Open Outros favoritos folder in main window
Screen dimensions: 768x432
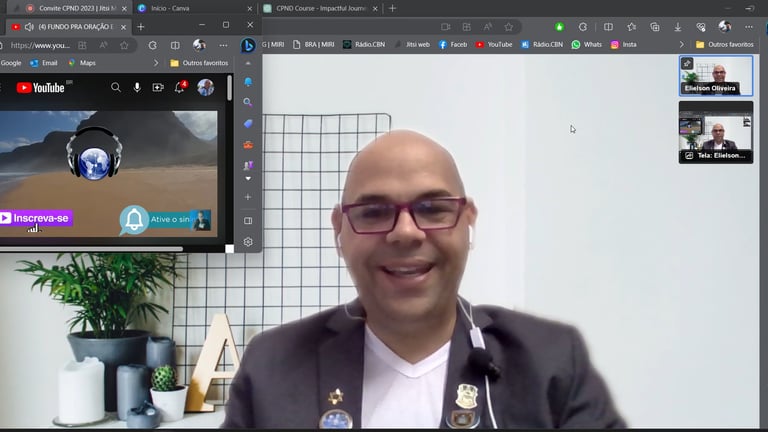pyautogui.click(x=725, y=45)
